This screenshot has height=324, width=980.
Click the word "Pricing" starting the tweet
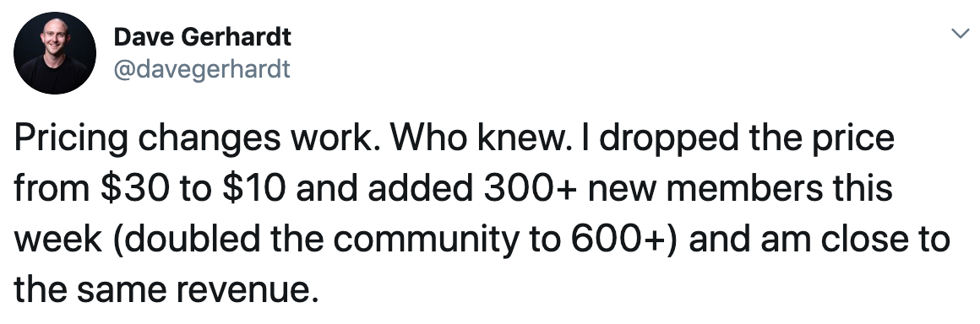(x=70, y=140)
